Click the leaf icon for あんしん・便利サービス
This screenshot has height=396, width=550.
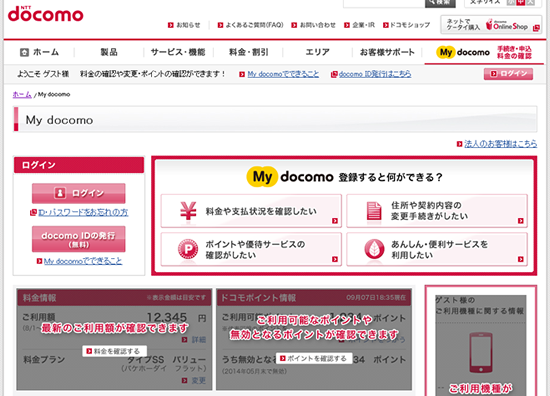374,249
